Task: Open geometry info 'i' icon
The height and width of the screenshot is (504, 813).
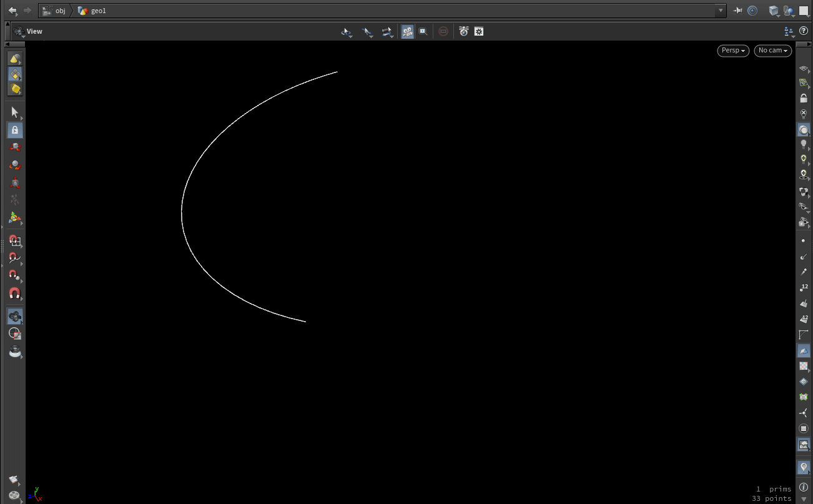Action: point(804,487)
